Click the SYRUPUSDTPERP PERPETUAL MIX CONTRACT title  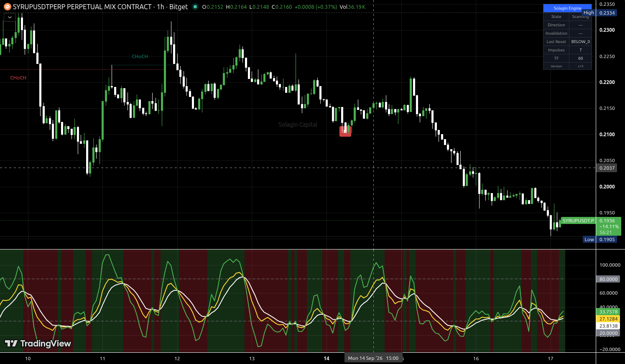coord(82,7)
